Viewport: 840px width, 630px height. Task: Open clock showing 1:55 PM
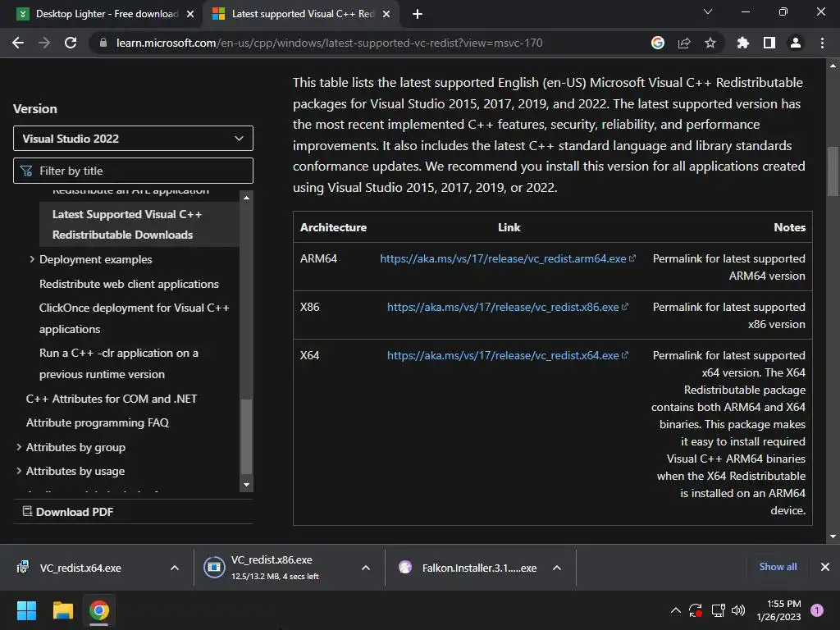(778, 610)
